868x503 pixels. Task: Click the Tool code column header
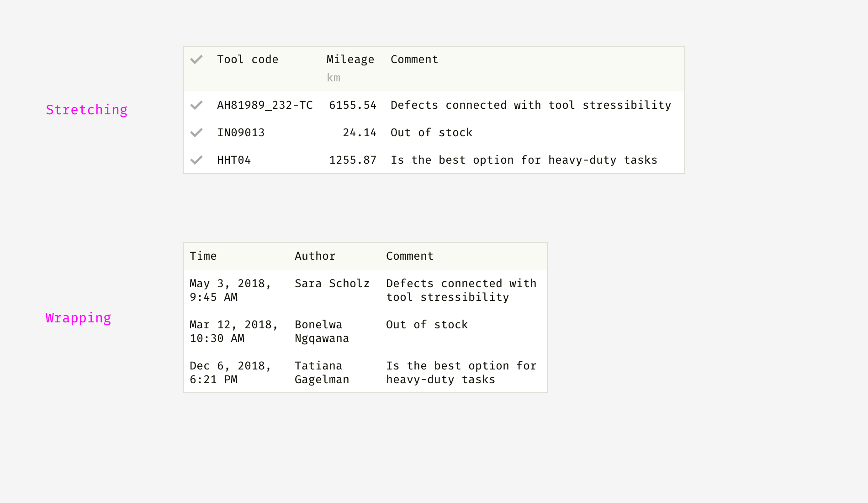point(248,59)
